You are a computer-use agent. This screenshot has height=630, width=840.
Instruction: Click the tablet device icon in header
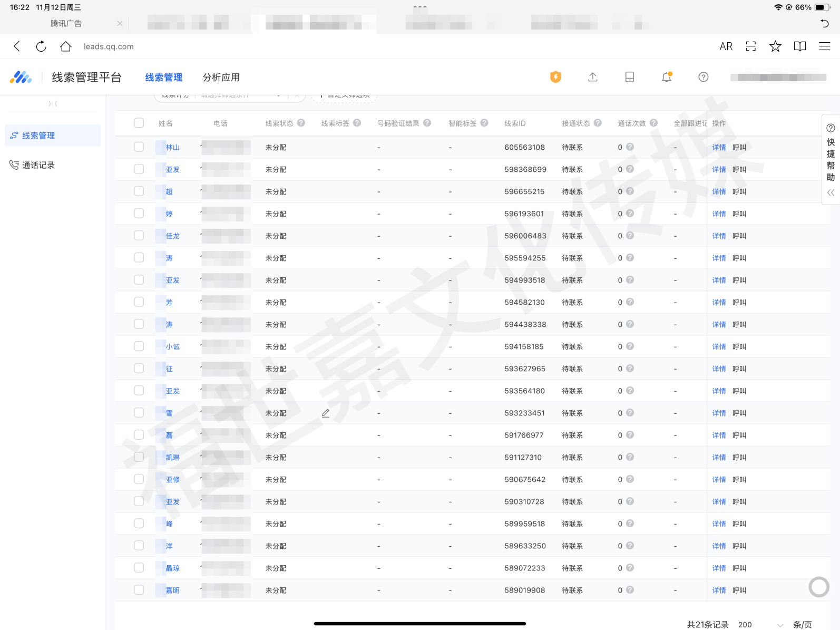click(x=630, y=77)
